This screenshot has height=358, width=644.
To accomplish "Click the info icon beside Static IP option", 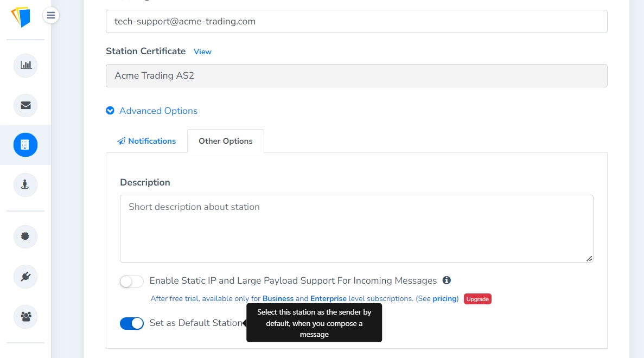I will tap(447, 280).
